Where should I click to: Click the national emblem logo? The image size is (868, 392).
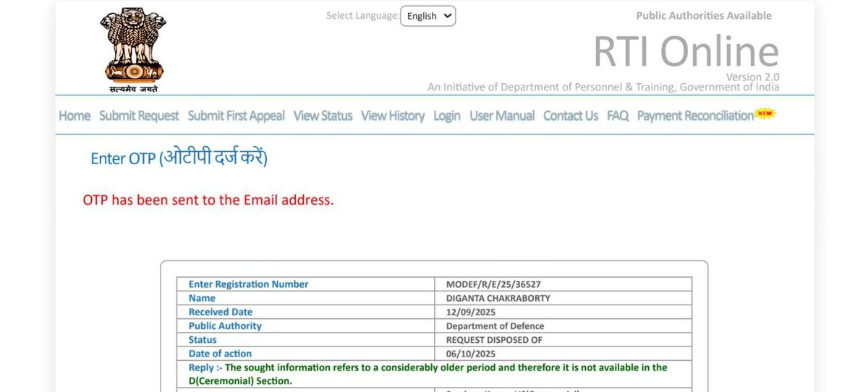coord(132,49)
